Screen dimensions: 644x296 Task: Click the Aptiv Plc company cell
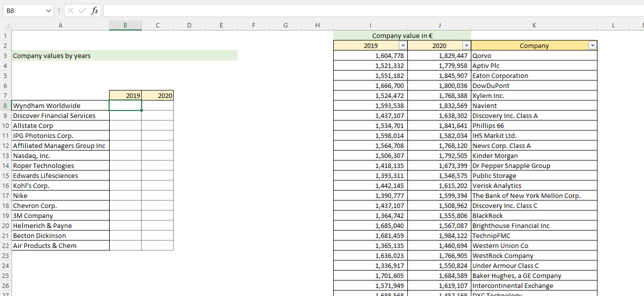534,65
